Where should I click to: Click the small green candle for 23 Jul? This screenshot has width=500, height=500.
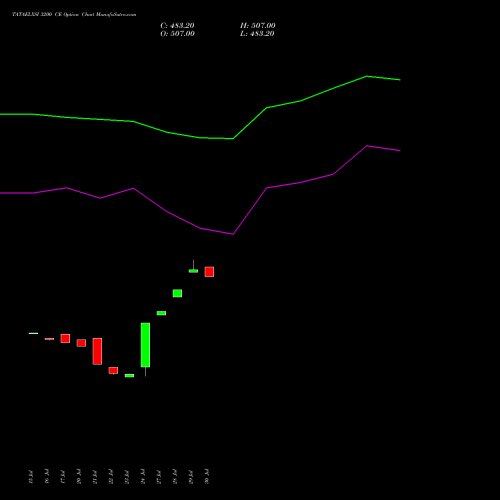(x=129, y=376)
